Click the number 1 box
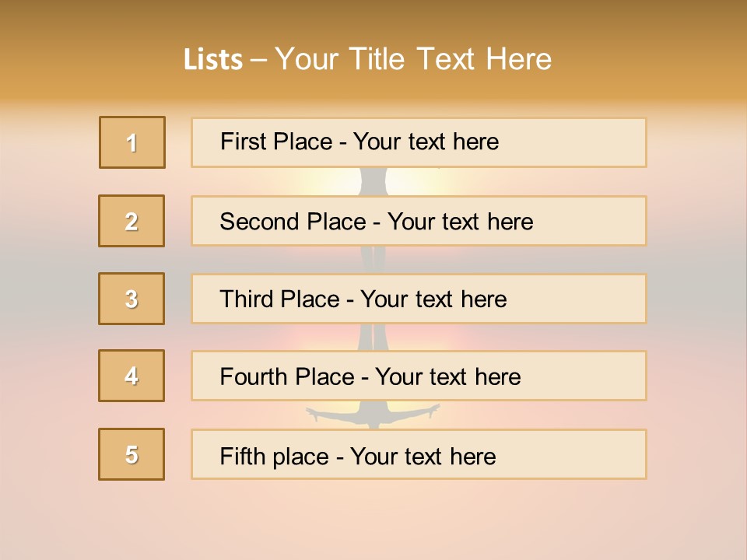 [132, 142]
